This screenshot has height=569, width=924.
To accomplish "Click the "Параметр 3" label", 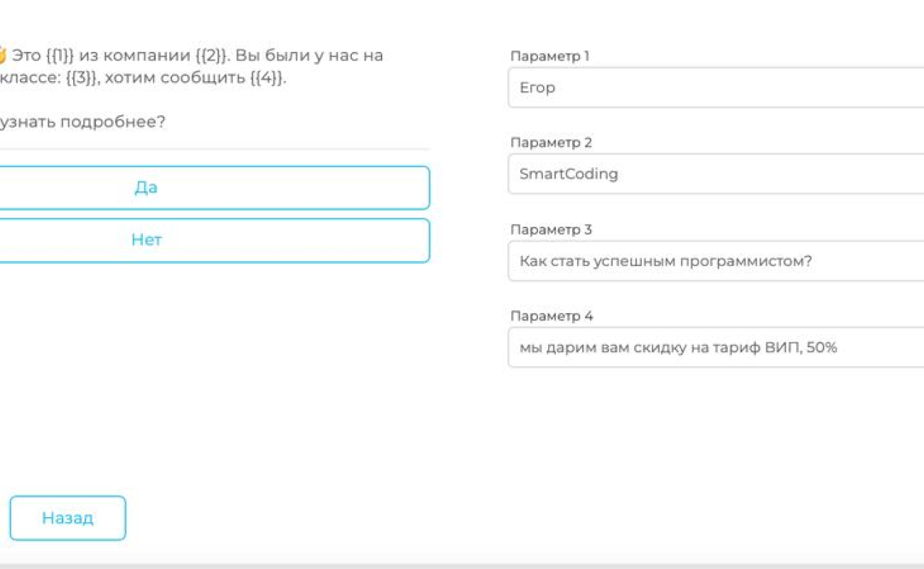I will [x=551, y=230].
